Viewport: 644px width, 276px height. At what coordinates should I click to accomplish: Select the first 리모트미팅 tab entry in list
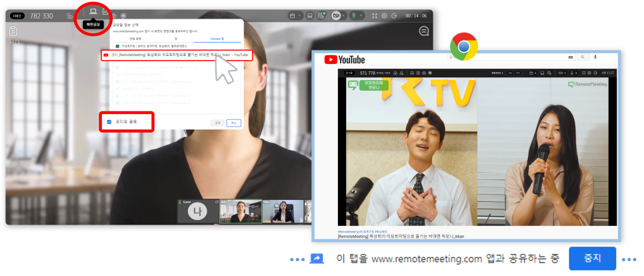[x=177, y=47]
